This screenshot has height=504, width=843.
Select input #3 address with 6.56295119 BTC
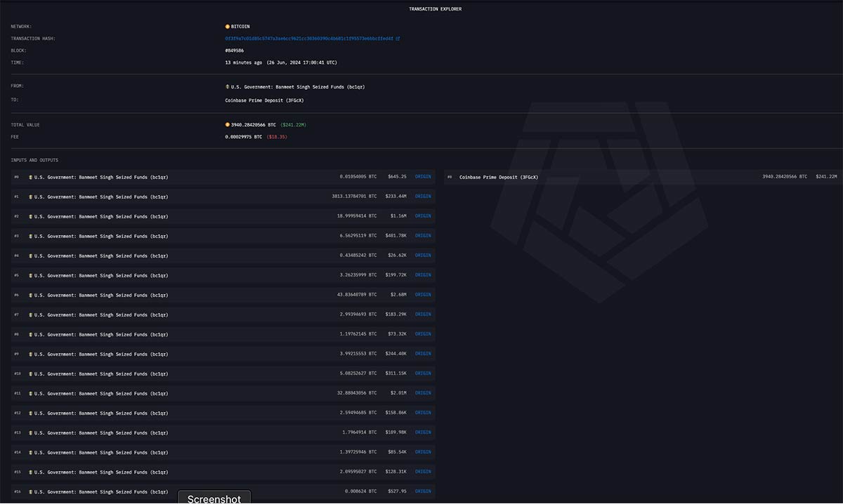[101, 236]
